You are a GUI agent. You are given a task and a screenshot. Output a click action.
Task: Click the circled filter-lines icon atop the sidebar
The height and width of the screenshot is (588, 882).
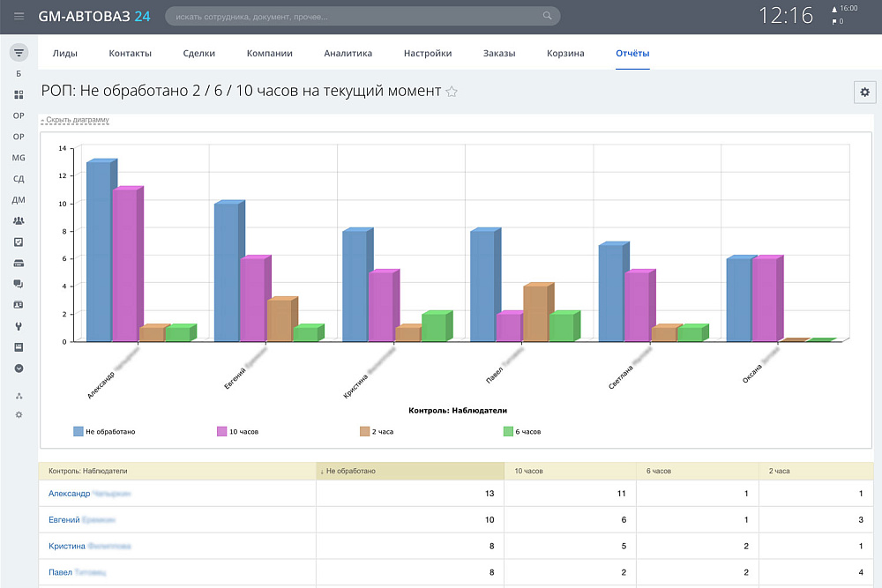[x=19, y=53]
